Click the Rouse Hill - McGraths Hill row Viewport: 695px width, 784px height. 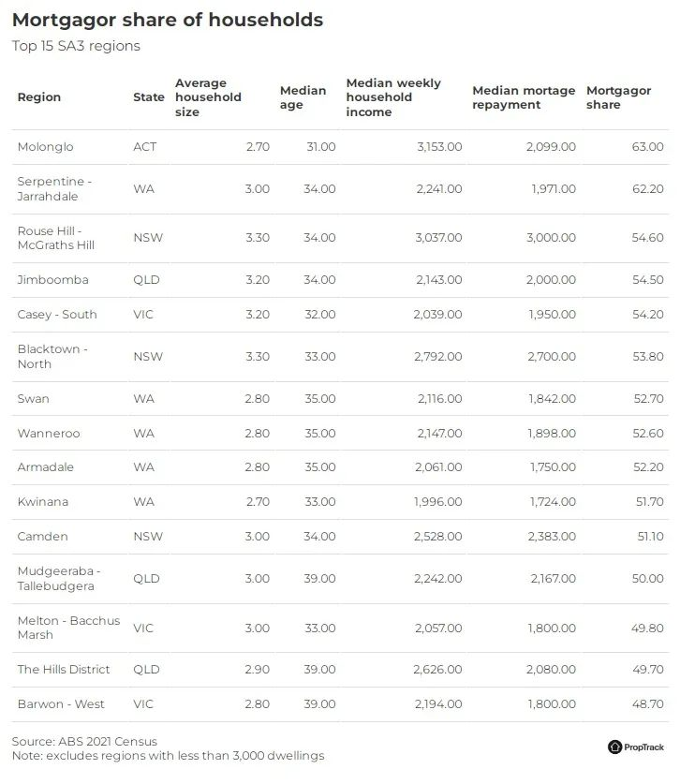pos(341,238)
